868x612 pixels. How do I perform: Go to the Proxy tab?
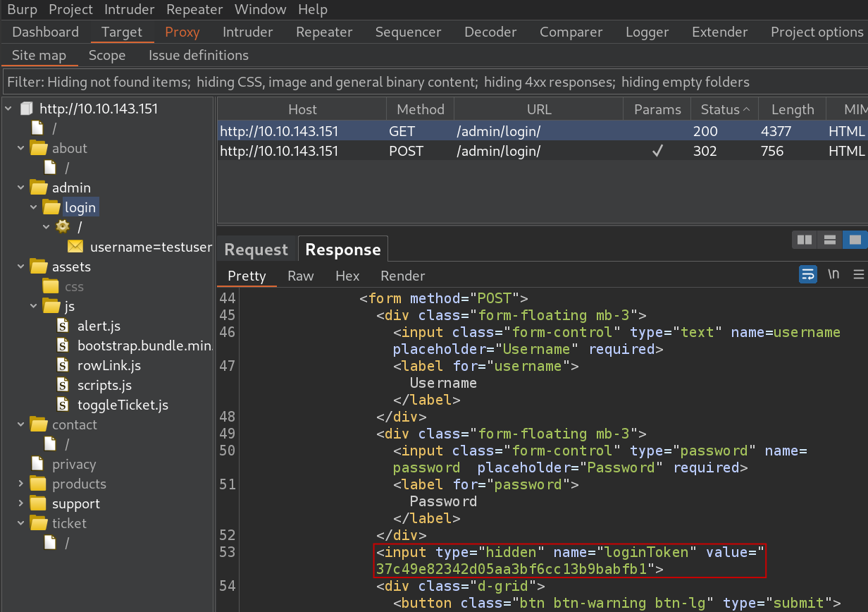pyautogui.click(x=182, y=32)
